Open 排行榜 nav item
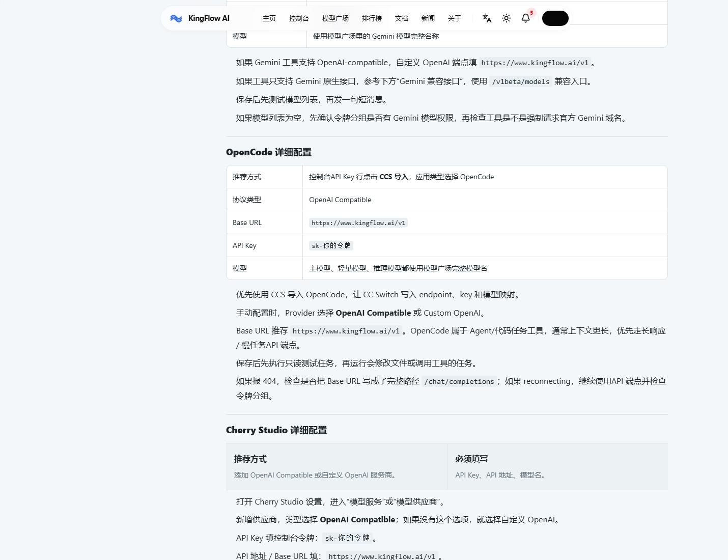This screenshot has height=560, width=728. click(372, 18)
